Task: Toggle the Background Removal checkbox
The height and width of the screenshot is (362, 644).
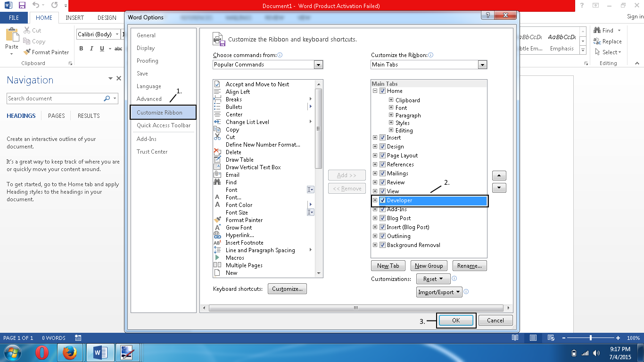Action: 383,245
